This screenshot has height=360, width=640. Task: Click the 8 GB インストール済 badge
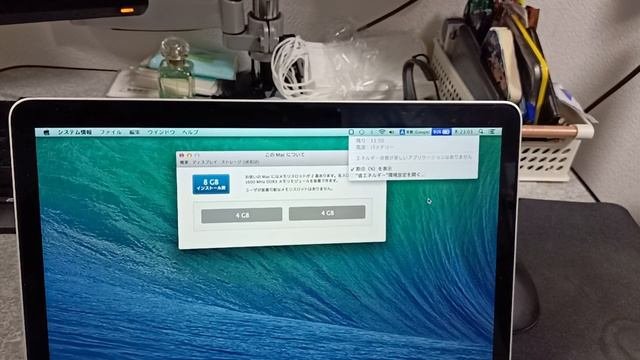click(x=211, y=184)
